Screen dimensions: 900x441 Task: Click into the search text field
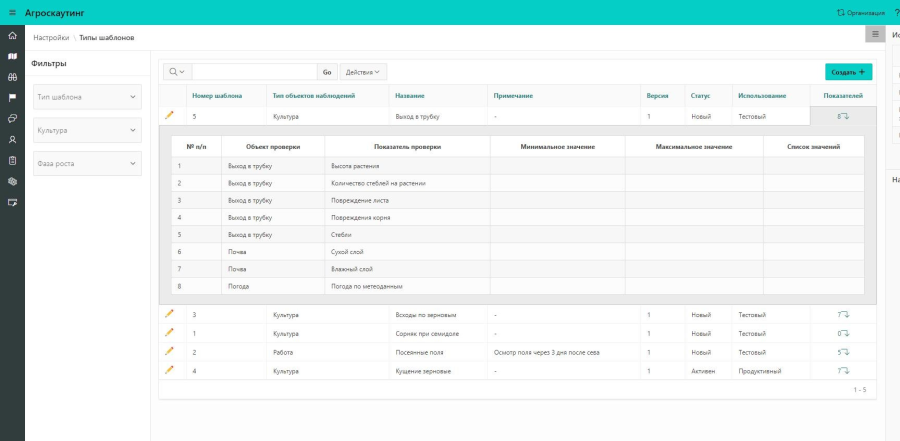(x=254, y=72)
